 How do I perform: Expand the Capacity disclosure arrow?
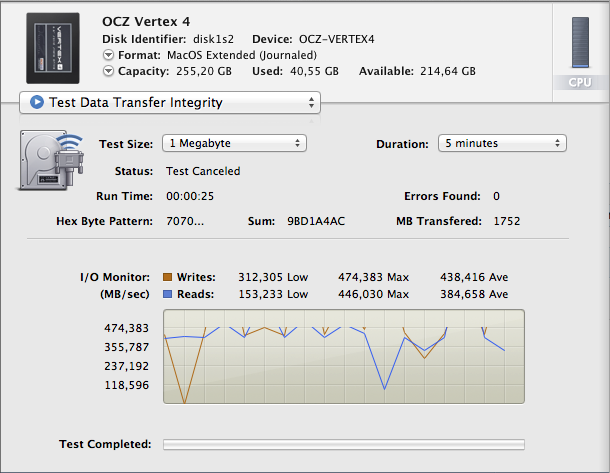108,71
